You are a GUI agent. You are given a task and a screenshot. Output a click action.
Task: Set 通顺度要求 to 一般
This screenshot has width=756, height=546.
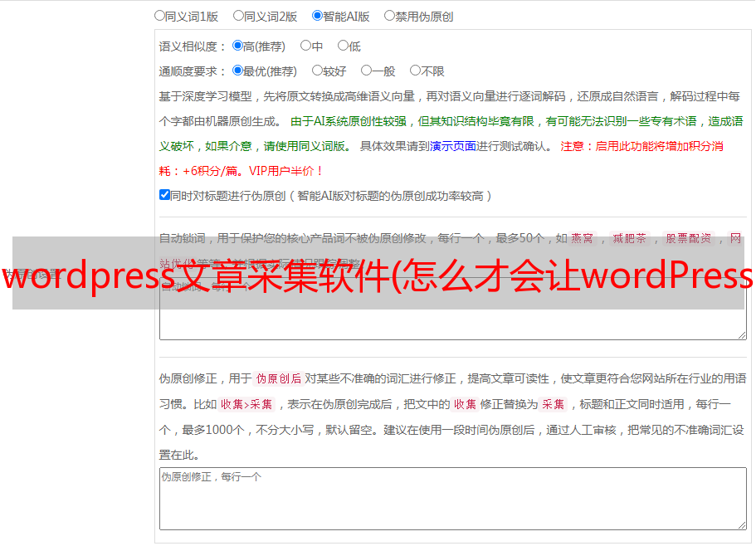tap(366, 71)
